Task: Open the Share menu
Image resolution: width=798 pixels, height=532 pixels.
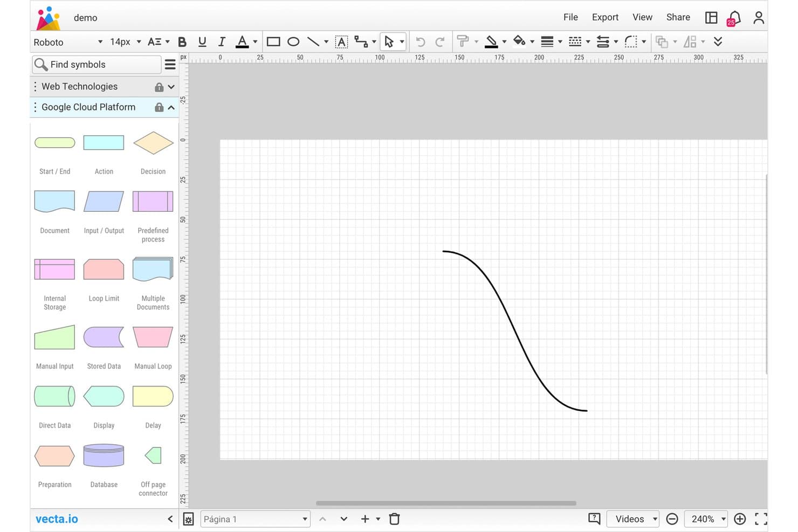Action: point(678,17)
